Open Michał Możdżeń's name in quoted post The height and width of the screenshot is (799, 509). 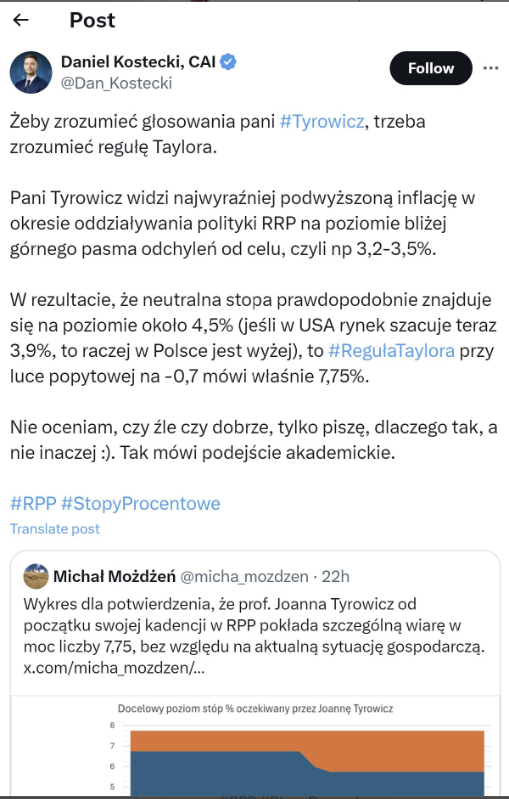point(115,576)
